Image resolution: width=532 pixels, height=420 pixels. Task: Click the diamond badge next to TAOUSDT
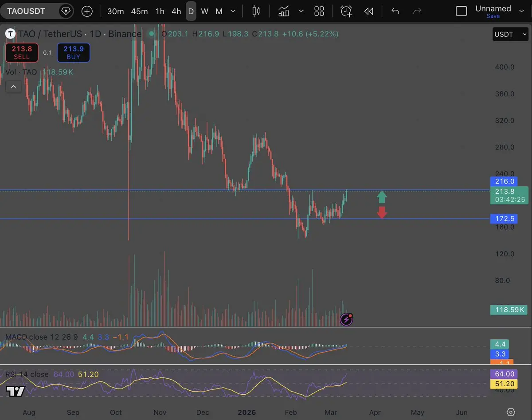pyautogui.click(x=66, y=11)
